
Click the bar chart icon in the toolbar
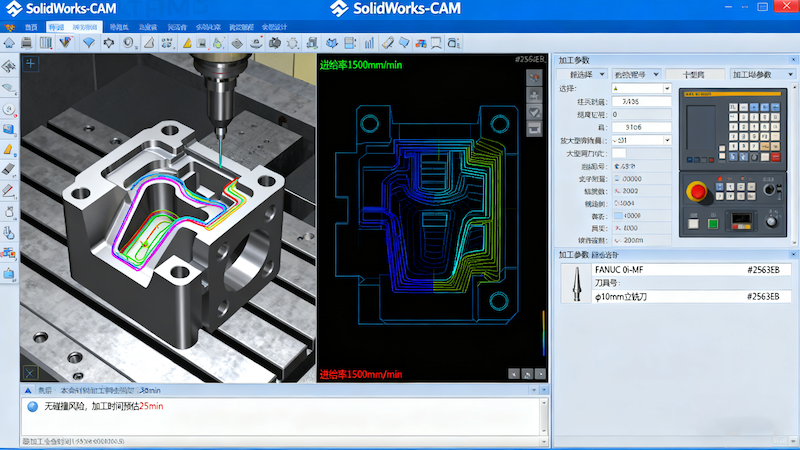369,43
